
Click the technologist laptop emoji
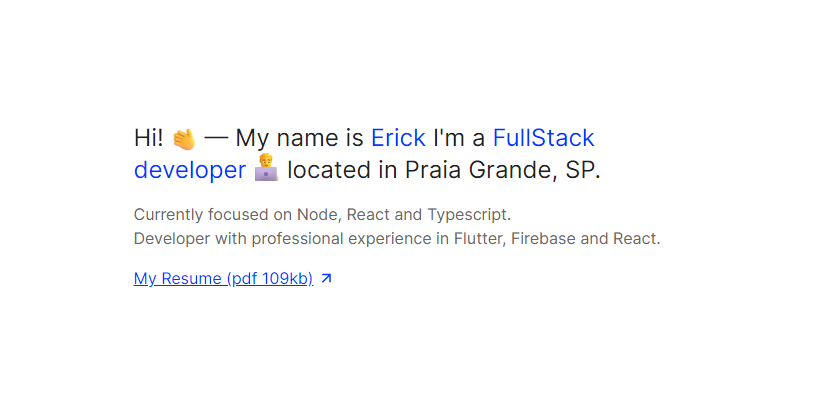point(266,169)
